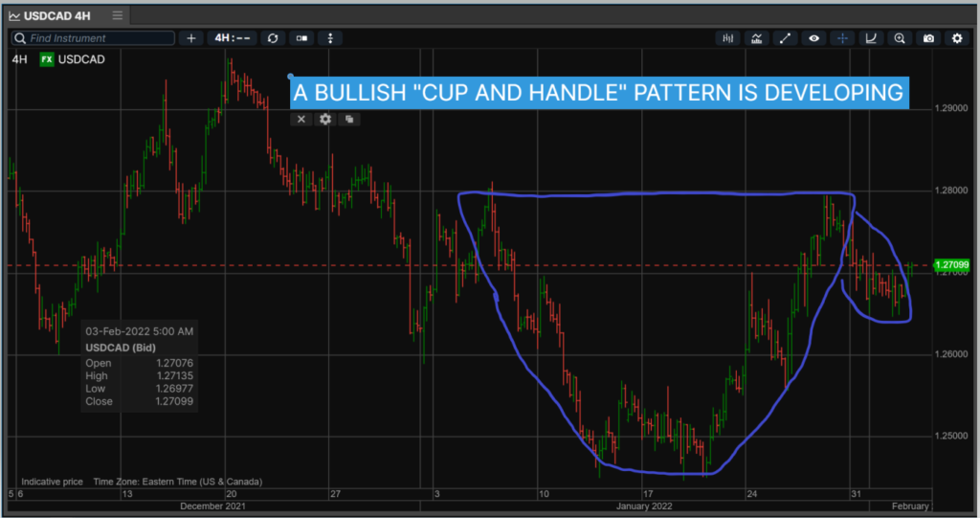This screenshot has height=518, width=980.
Task: Select the USDCAD 4H chart tab
Action: point(56,15)
